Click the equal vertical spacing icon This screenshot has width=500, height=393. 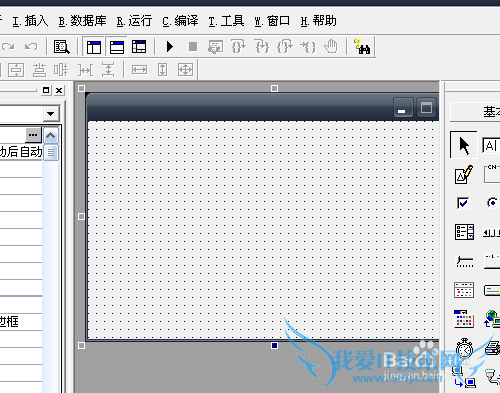pyautogui.click(x=108, y=70)
